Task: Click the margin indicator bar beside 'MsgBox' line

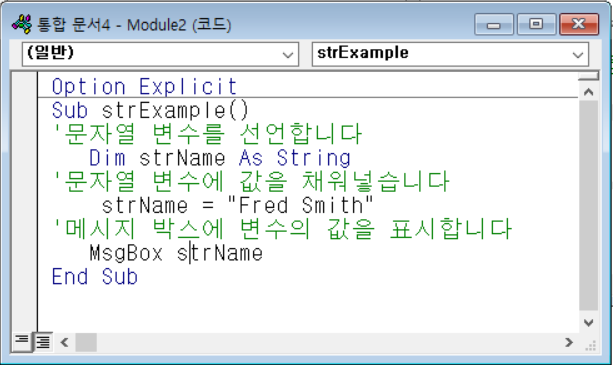Action: coord(24,253)
